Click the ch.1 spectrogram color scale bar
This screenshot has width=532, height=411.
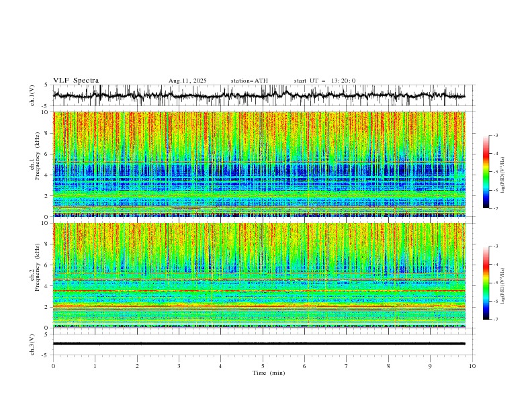point(486,172)
